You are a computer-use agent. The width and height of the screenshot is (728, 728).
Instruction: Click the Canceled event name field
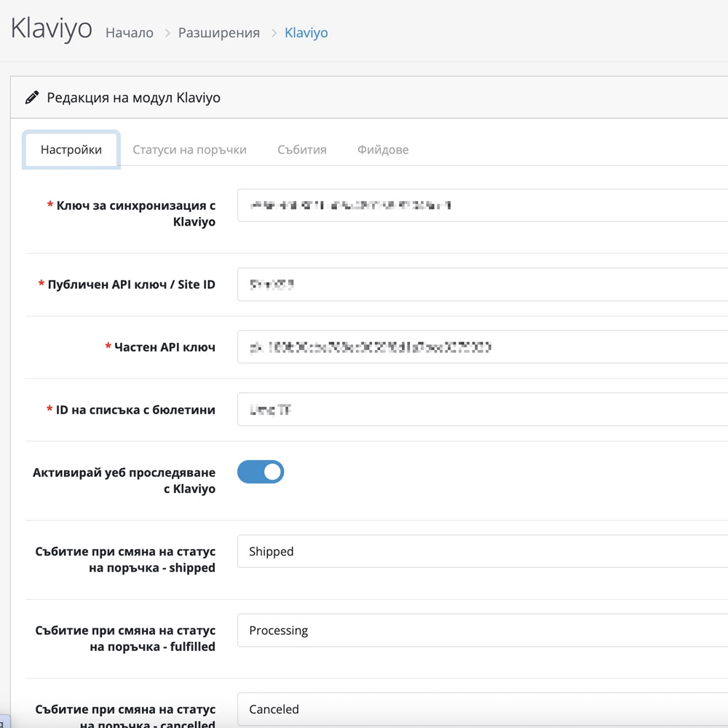(483, 709)
